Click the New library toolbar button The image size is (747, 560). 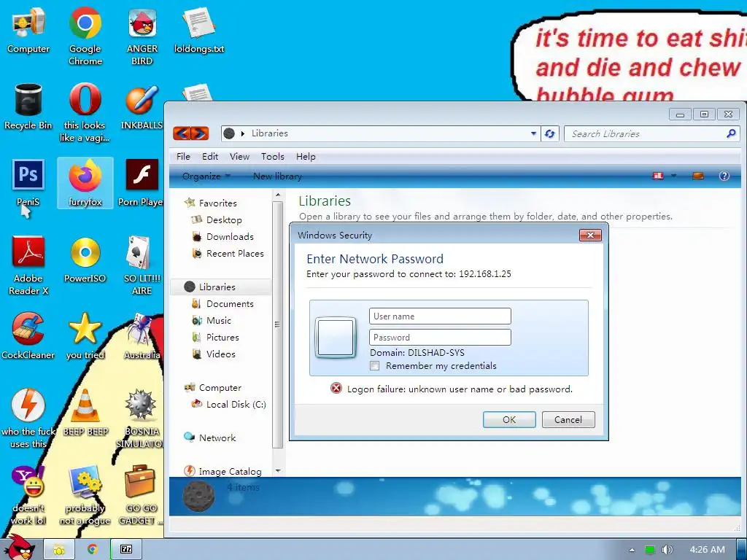tap(277, 176)
